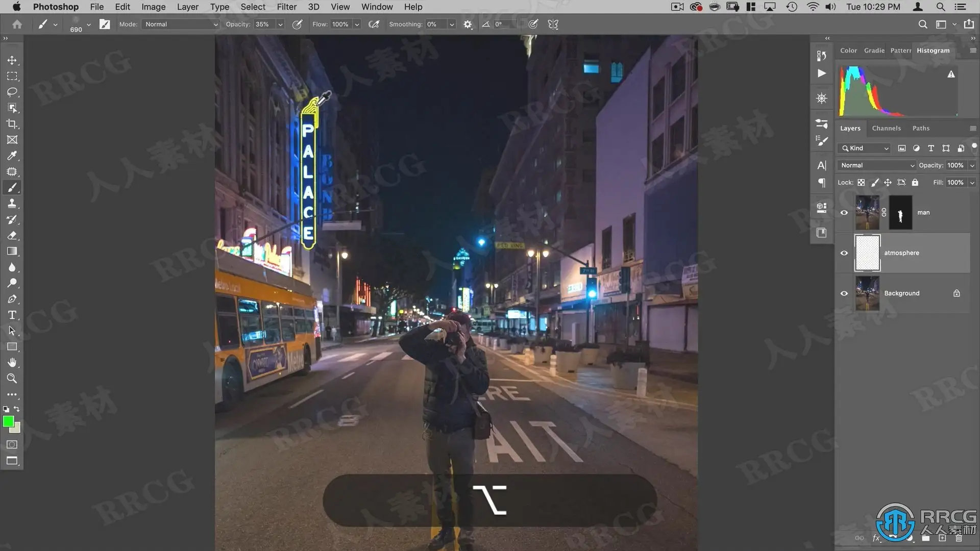Click the Paths tab
The width and height of the screenshot is (980, 551).
click(x=921, y=129)
